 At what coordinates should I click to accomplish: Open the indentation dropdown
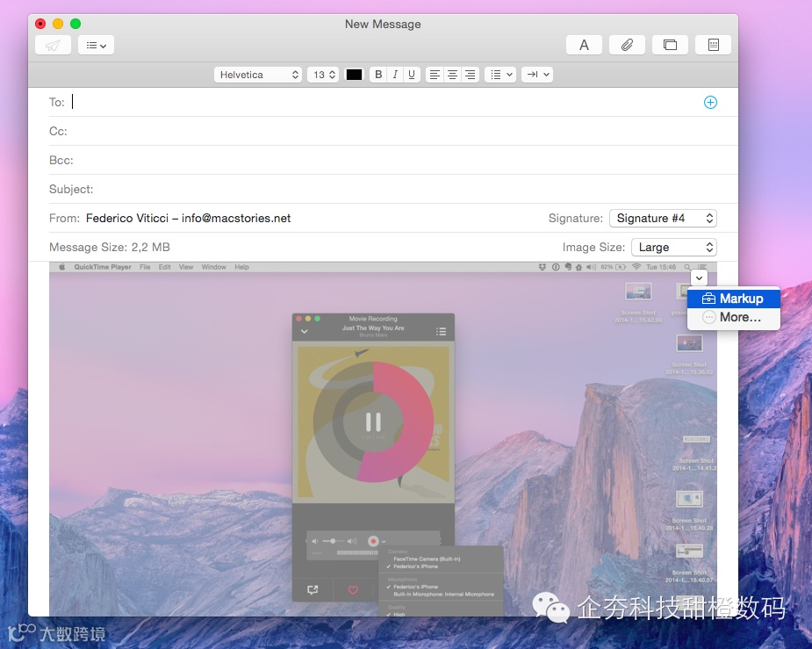[537, 75]
